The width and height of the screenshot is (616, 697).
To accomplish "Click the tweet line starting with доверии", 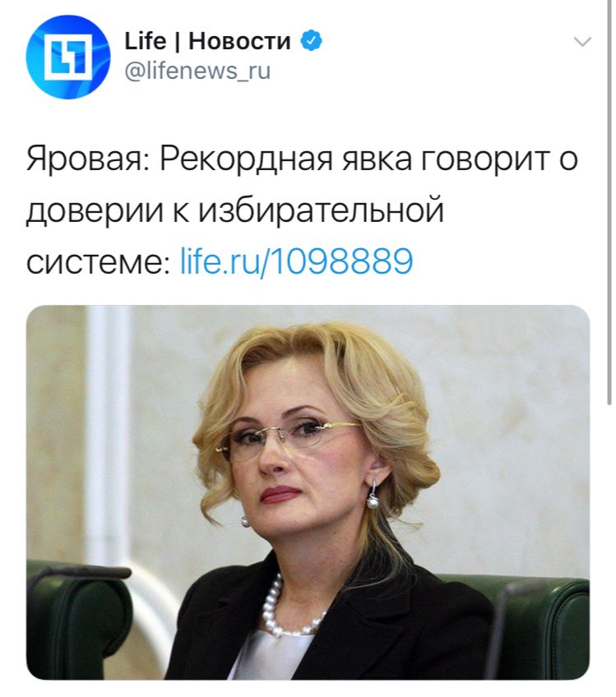I will [x=235, y=210].
